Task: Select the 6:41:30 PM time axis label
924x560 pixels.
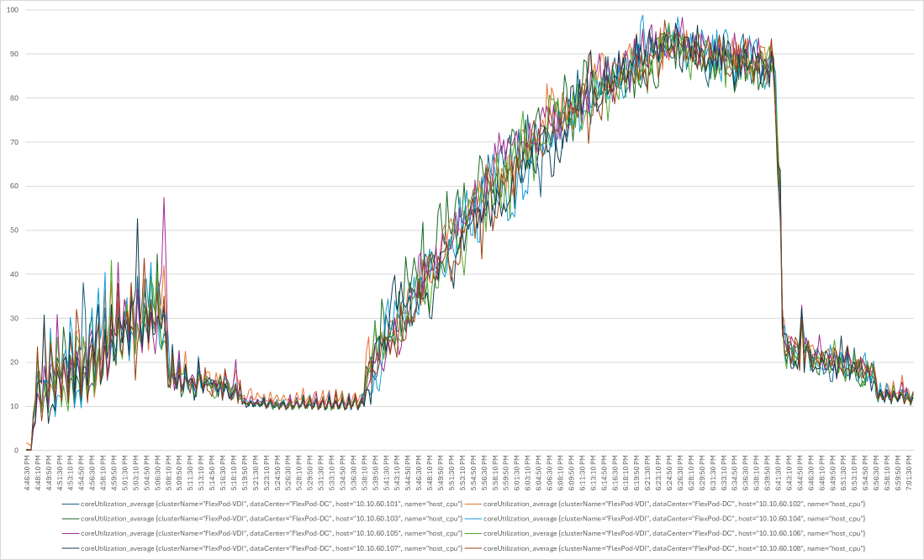Action: point(779,473)
